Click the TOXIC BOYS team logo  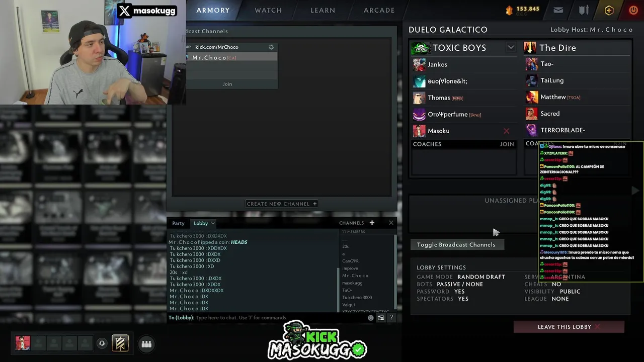(420, 48)
